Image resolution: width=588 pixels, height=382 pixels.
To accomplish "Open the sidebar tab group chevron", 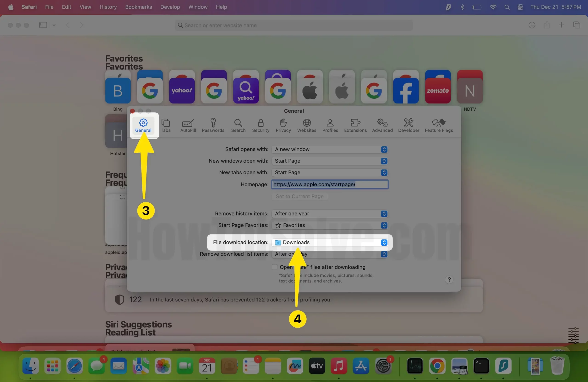I will [54, 25].
